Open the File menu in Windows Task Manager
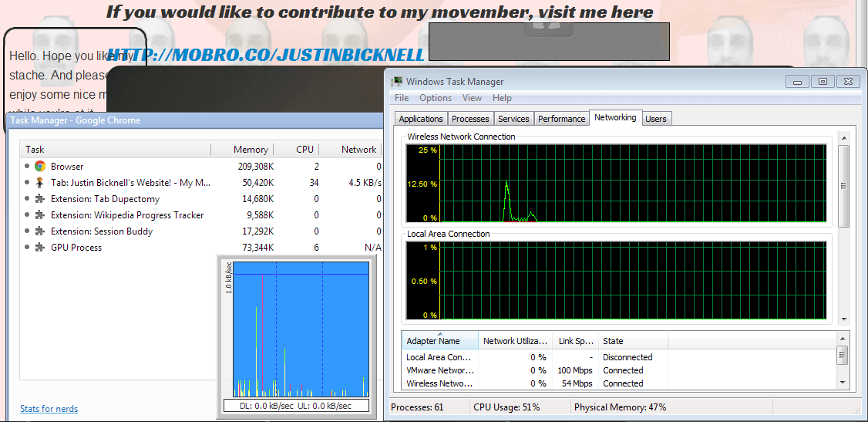868x422 pixels. tap(402, 98)
